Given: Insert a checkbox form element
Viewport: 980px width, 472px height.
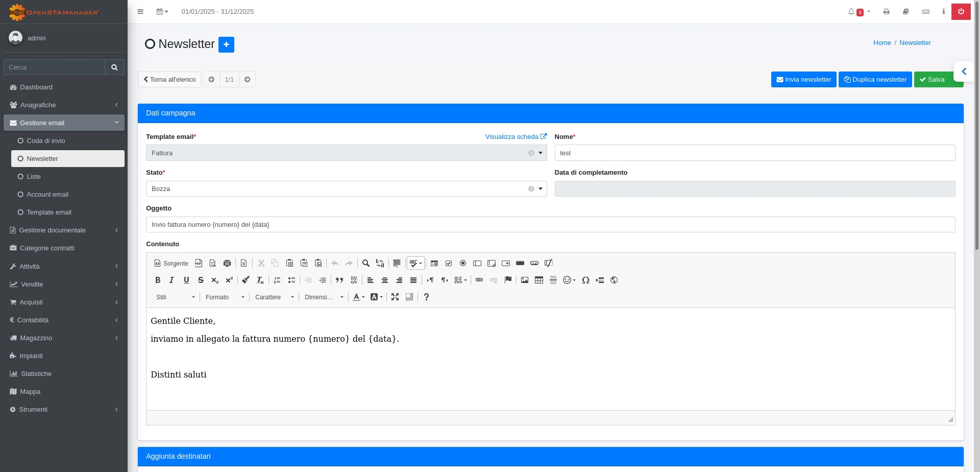Looking at the screenshot, I should click(x=449, y=263).
